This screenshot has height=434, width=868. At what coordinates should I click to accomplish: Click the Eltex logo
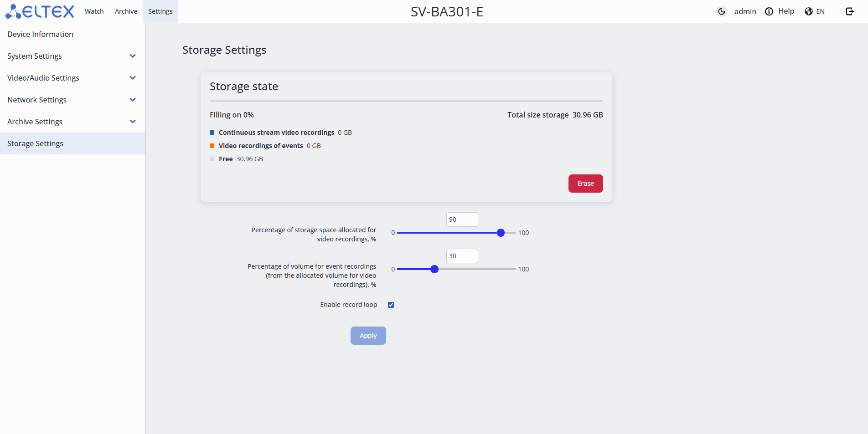40,11
